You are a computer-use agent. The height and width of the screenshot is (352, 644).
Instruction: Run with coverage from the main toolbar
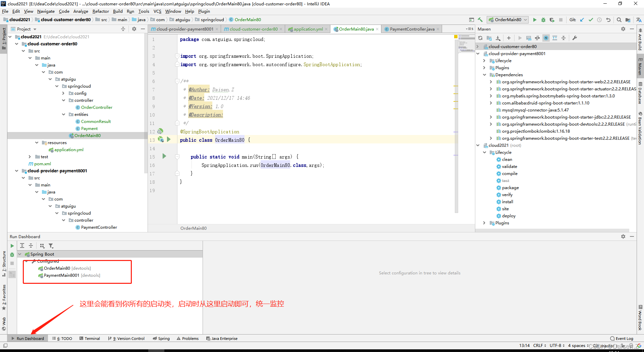pyautogui.click(x=552, y=20)
